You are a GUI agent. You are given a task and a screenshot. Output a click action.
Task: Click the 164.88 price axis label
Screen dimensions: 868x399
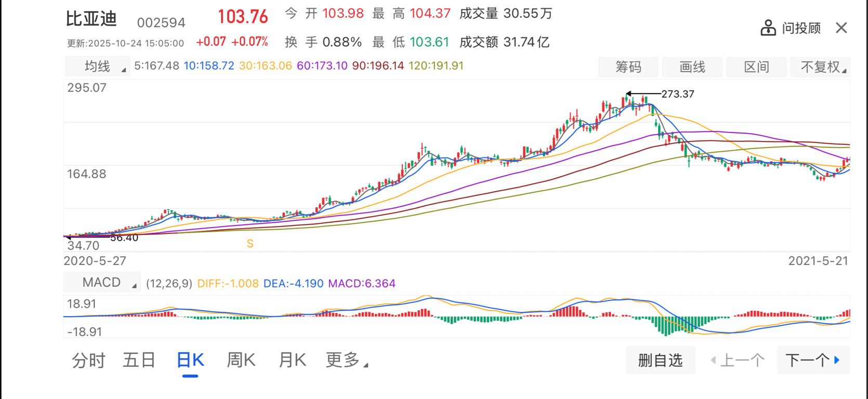(x=87, y=174)
